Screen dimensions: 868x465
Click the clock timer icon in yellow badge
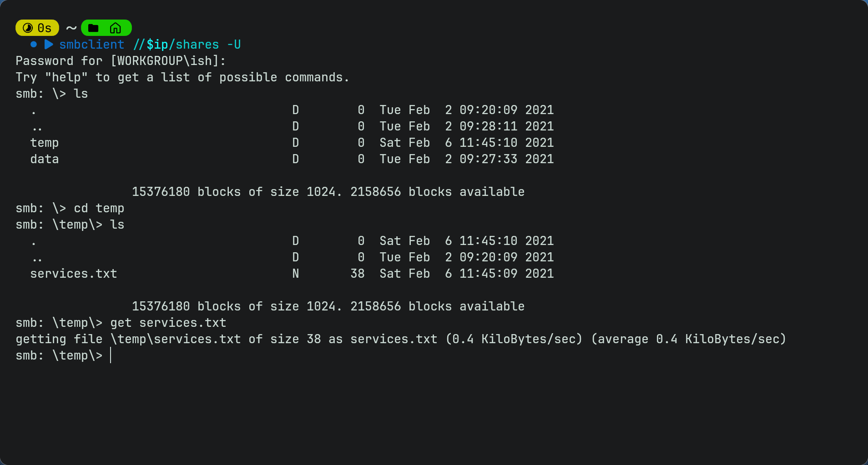28,28
